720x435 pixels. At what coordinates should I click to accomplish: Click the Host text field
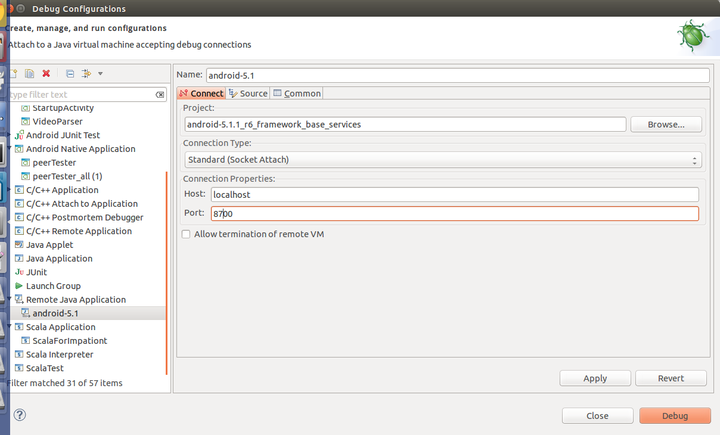[453, 194]
